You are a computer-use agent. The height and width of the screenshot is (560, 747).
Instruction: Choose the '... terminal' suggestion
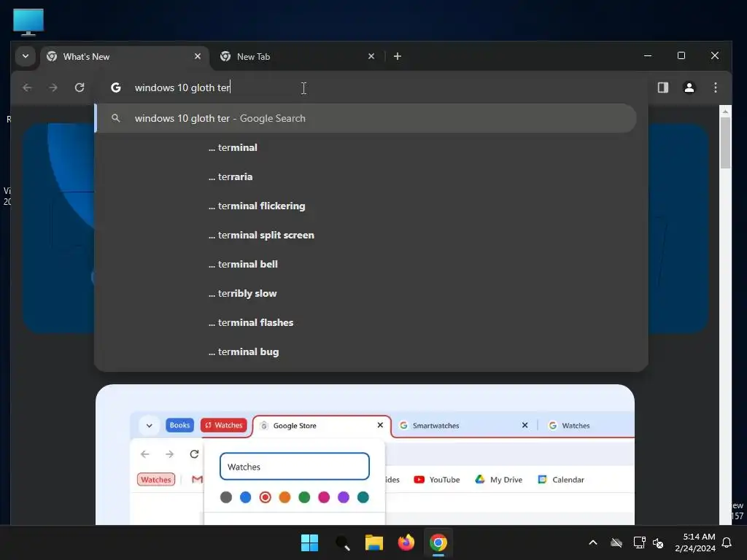pos(366,147)
